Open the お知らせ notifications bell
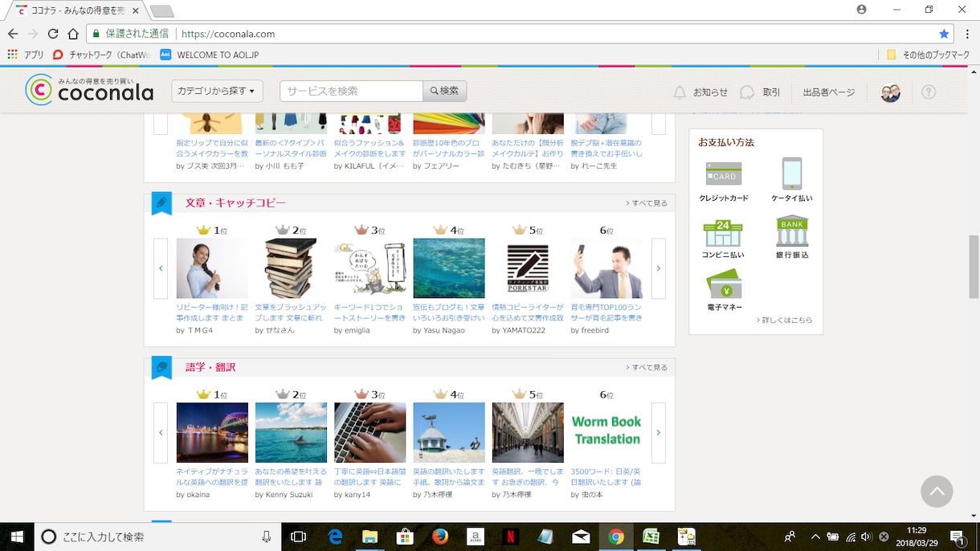The height and width of the screenshot is (551, 980). [x=680, y=92]
